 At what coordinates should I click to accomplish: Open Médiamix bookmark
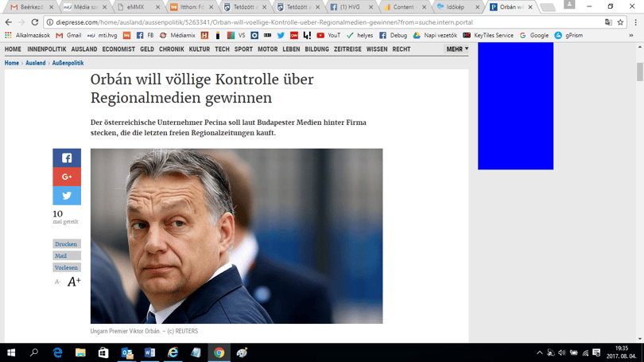click(177, 35)
